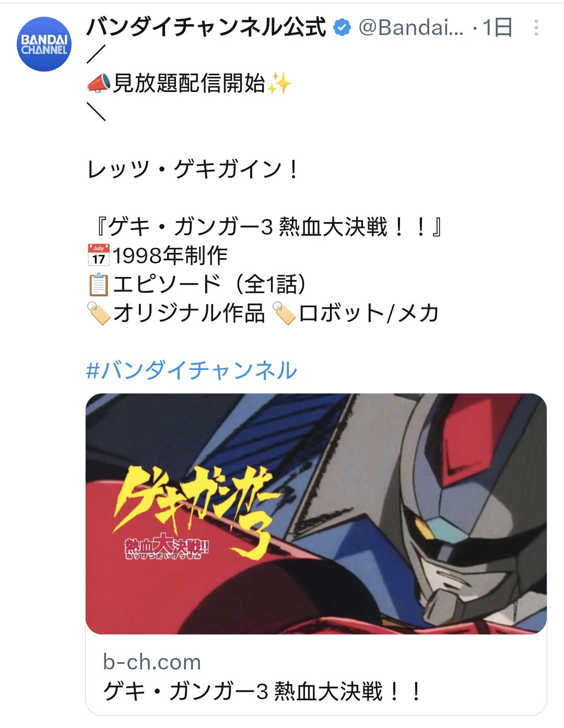Click the 『ゲキ・ガンガー3 熱血大決戦！！』 title line
Screen dimensions: 564x728
tap(265, 227)
